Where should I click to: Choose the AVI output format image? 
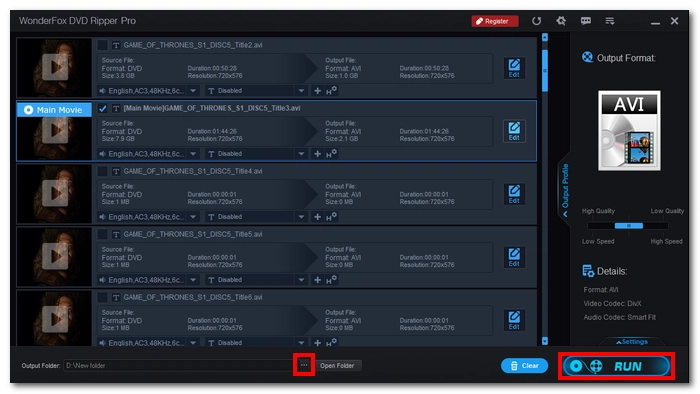pyautogui.click(x=629, y=130)
